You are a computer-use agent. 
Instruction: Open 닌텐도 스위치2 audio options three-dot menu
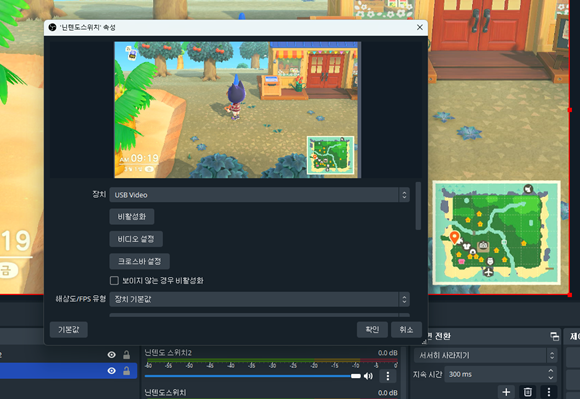click(388, 376)
